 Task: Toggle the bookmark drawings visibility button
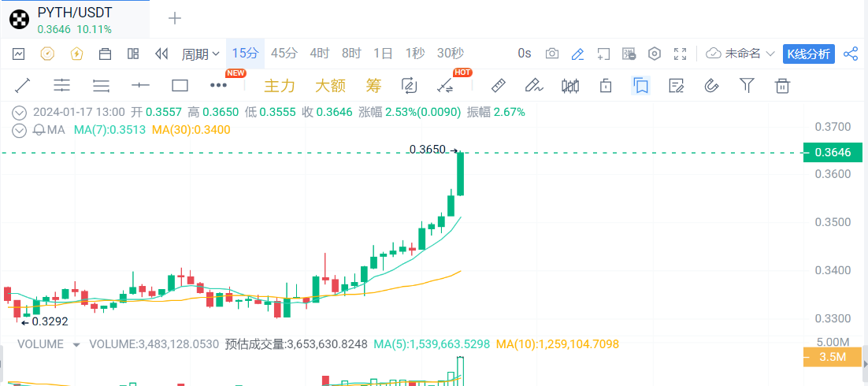point(640,85)
